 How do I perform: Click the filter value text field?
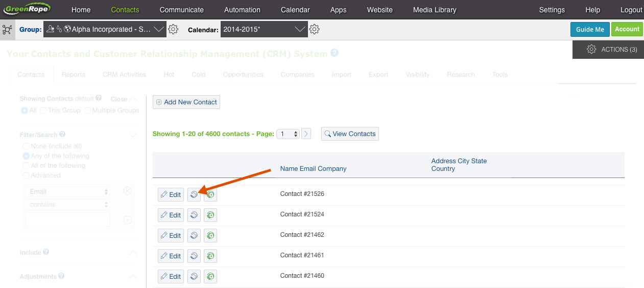pyautogui.click(x=68, y=219)
